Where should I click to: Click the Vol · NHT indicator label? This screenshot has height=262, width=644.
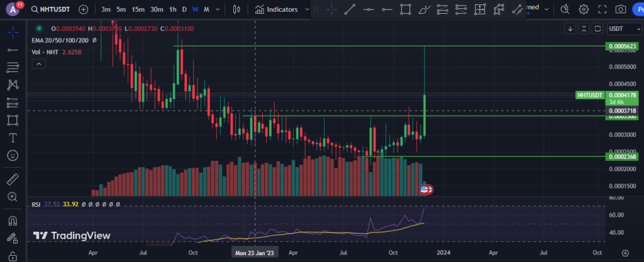45,52
